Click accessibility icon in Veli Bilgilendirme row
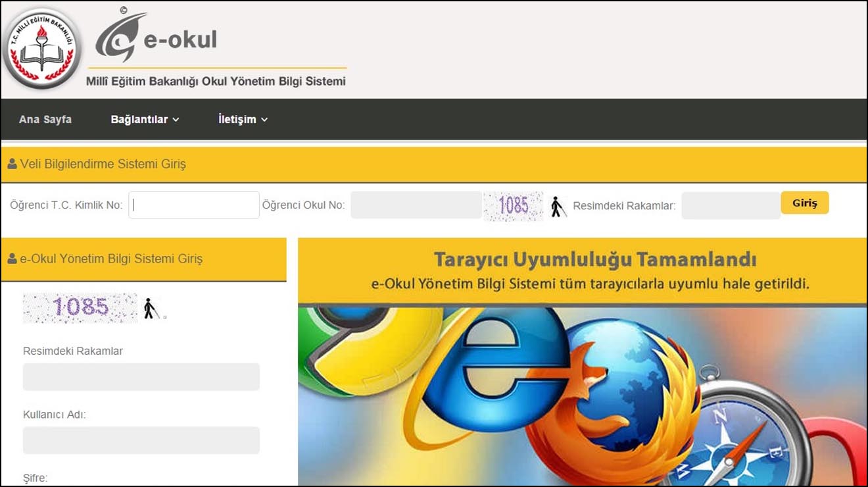This screenshot has height=487, width=868. tap(558, 207)
